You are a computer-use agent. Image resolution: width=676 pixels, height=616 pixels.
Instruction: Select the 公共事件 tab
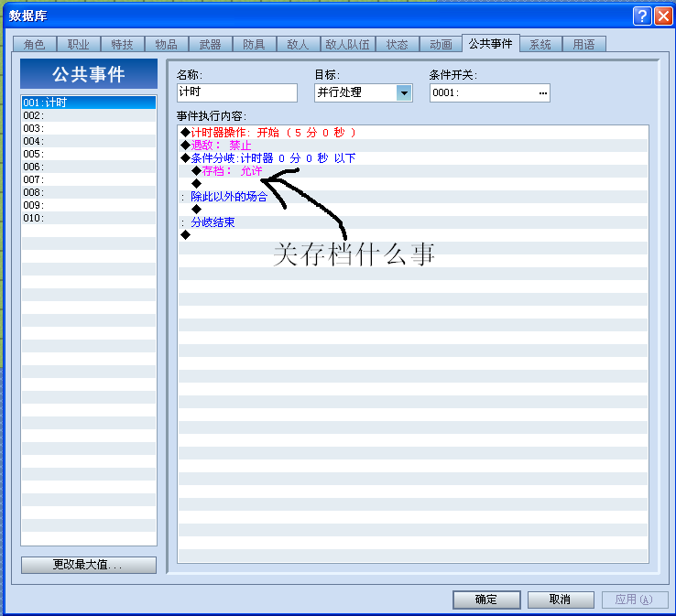click(x=491, y=43)
